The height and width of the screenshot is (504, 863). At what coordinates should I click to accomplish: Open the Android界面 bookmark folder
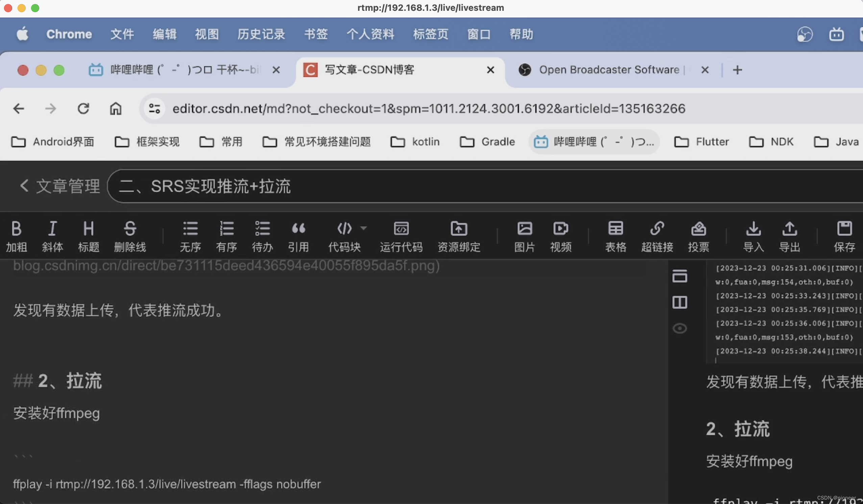[52, 142]
